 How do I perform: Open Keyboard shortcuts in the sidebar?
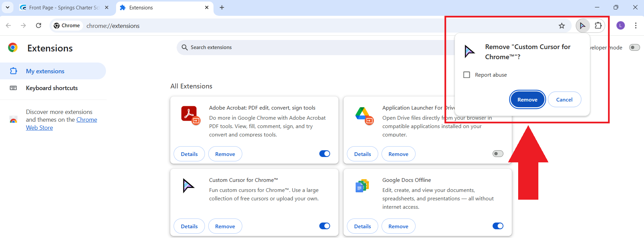click(x=52, y=88)
